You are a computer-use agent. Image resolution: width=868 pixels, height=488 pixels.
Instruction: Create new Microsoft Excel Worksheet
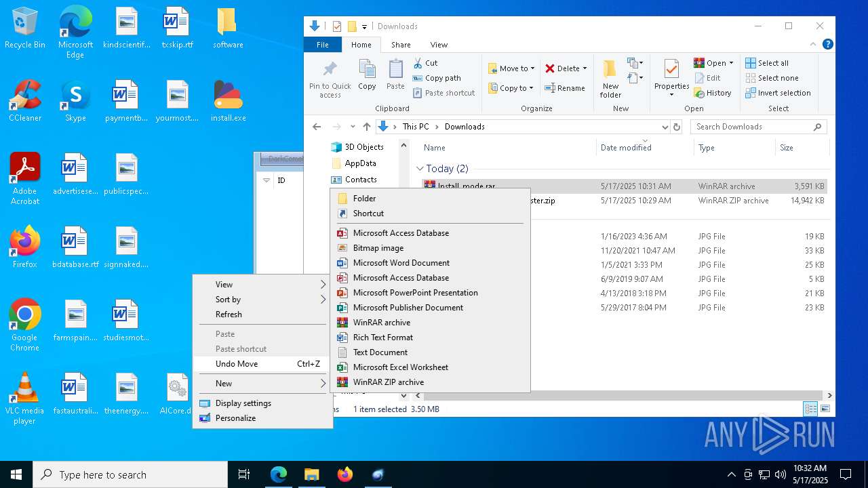coord(430,367)
